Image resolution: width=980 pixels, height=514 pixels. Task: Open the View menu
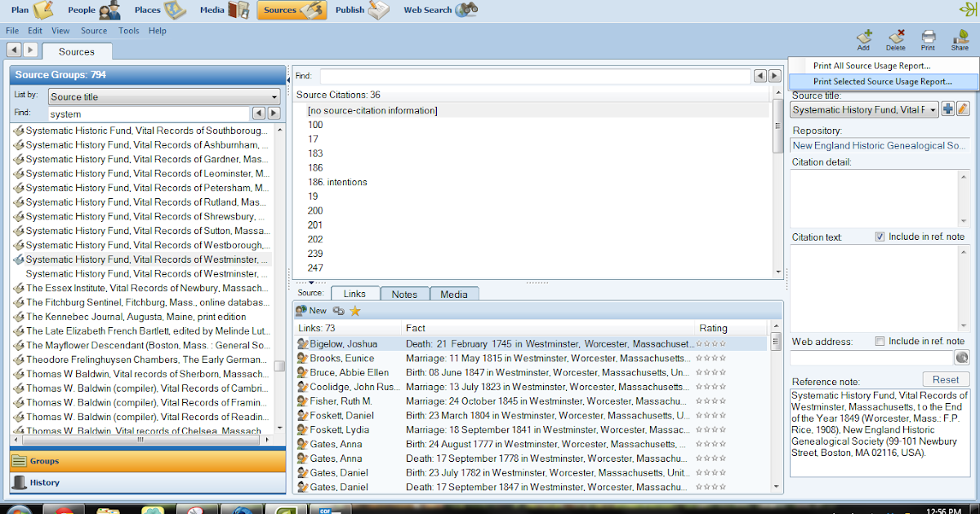click(60, 31)
